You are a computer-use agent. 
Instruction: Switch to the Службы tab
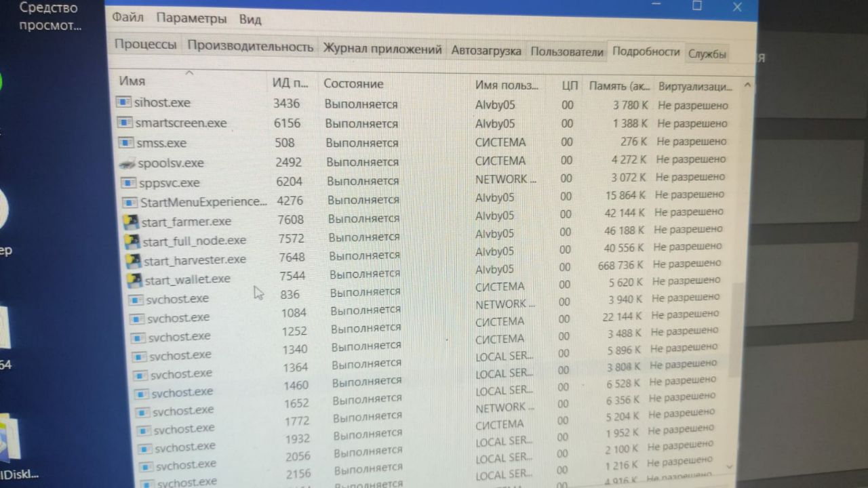pos(707,54)
